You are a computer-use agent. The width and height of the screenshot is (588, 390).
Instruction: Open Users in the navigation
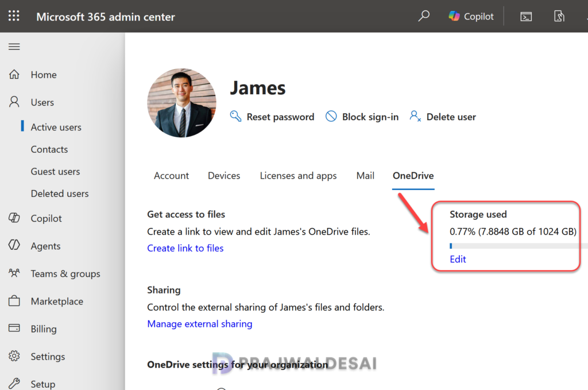pyautogui.click(x=42, y=102)
